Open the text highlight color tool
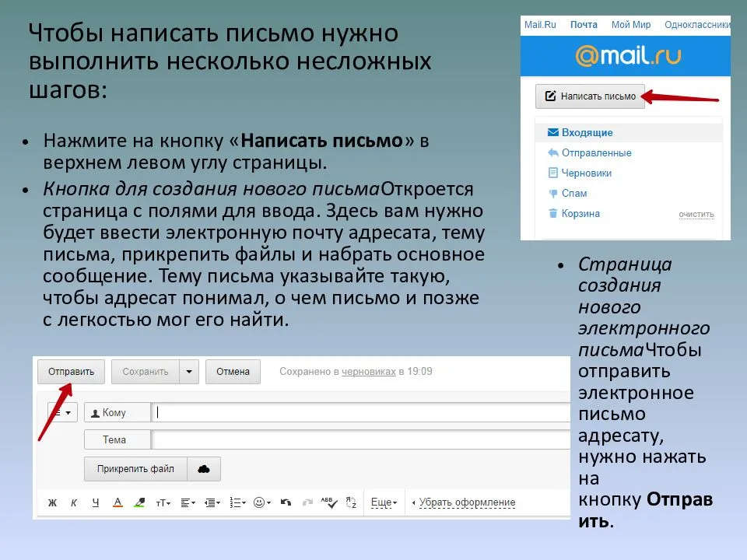Viewport: 747px width, 560px height. click(139, 502)
